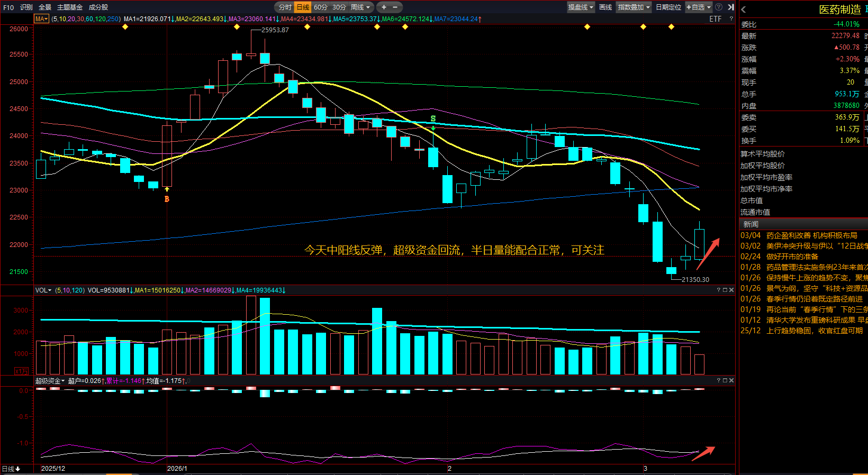This screenshot has width=868, height=475.
Task: Open news '药企盈利改善 机构积极布局'
Action: (811, 235)
